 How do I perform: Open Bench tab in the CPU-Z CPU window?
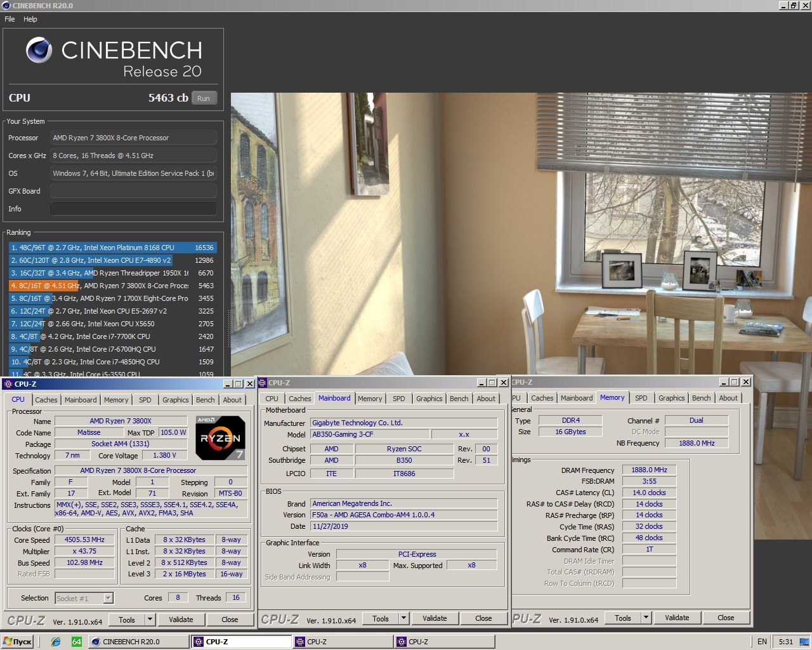pyautogui.click(x=205, y=400)
